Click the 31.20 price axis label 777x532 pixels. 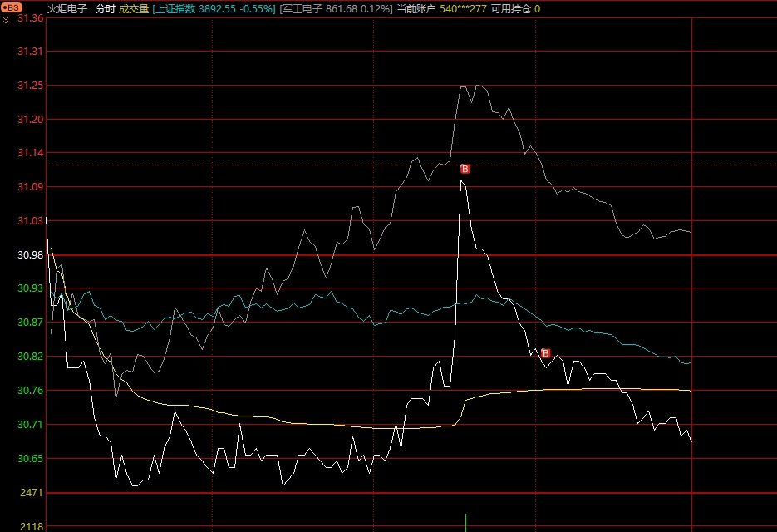tap(31, 119)
